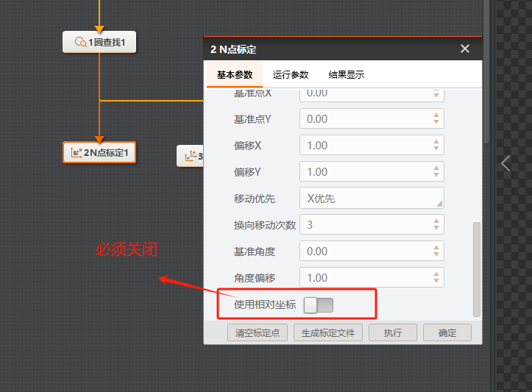The image size is (532, 392).
Task: Switch to the 运行参数 tab
Action: click(x=291, y=74)
